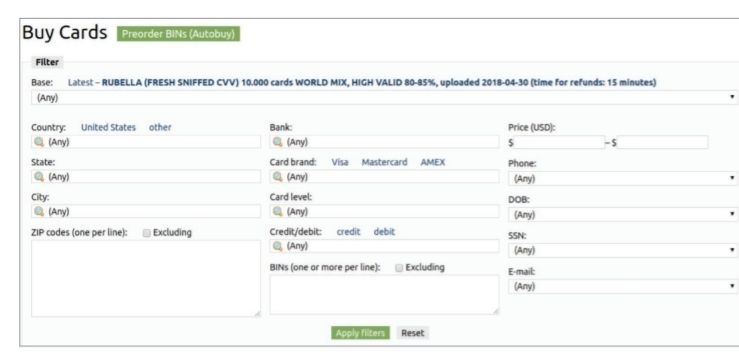The image size is (739, 360).
Task: Click the magnifier icon in the State field
Action: click(39, 176)
